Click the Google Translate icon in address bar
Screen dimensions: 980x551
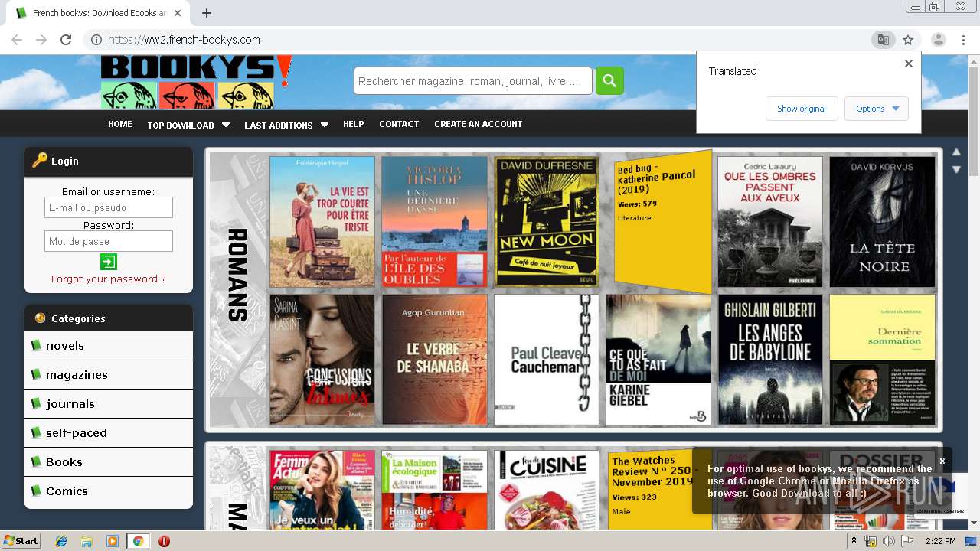point(883,40)
